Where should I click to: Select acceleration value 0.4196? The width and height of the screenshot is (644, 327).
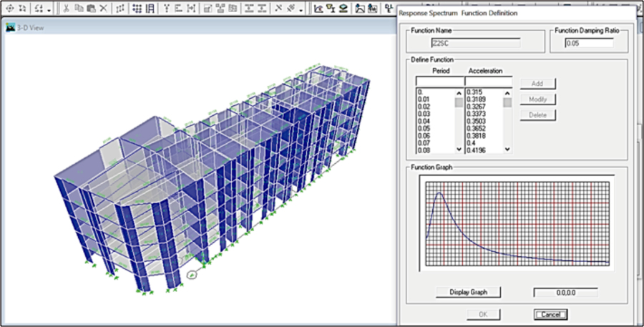(x=476, y=150)
